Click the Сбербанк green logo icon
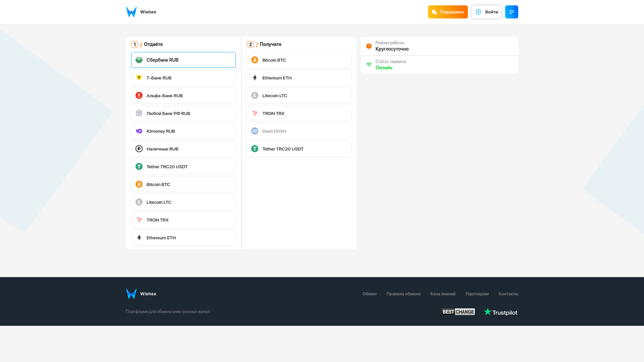 [x=139, y=60]
